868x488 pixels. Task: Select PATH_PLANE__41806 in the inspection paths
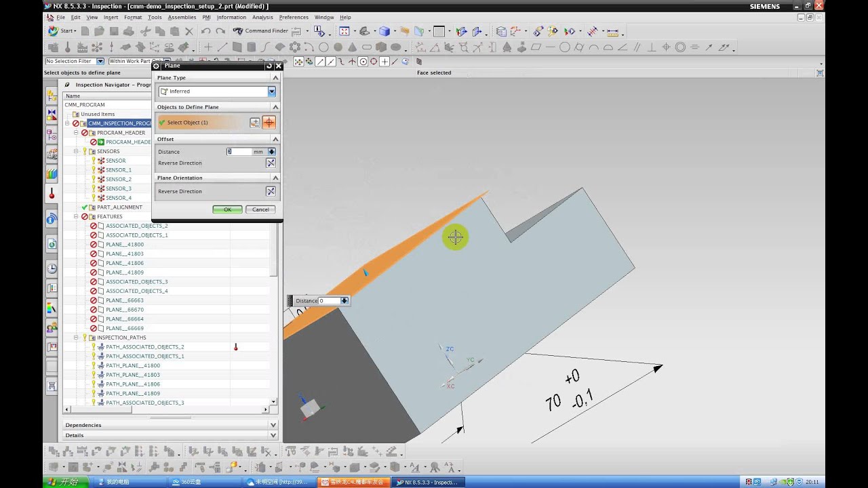click(x=133, y=384)
